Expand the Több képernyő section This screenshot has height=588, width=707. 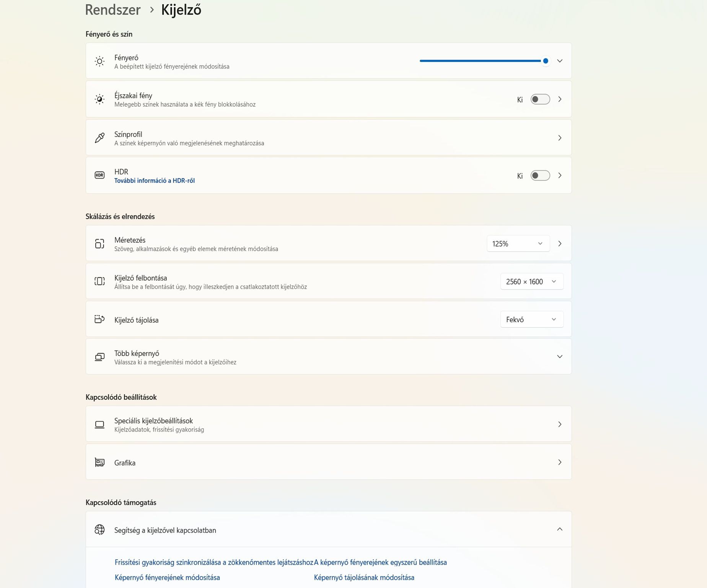pos(560,356)
